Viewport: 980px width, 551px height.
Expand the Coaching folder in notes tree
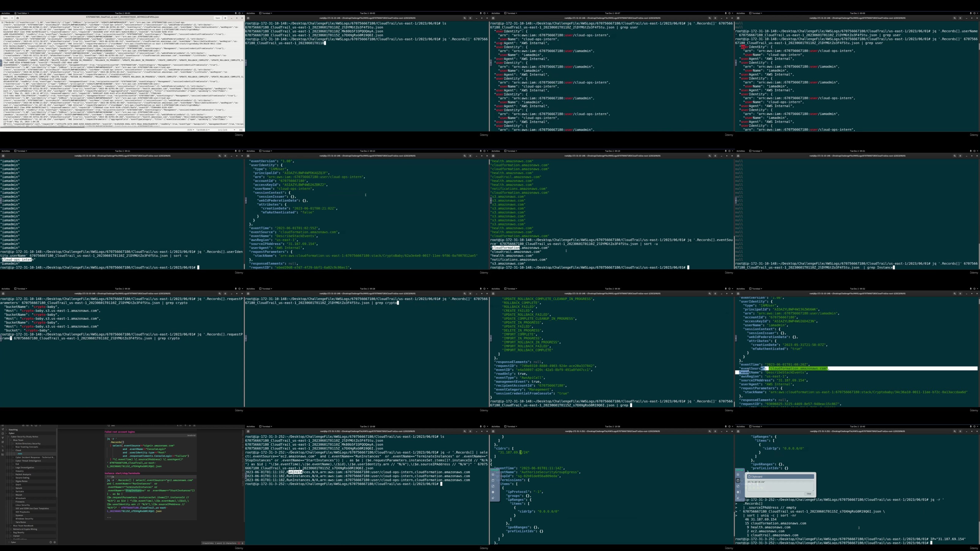coord(6,430)
